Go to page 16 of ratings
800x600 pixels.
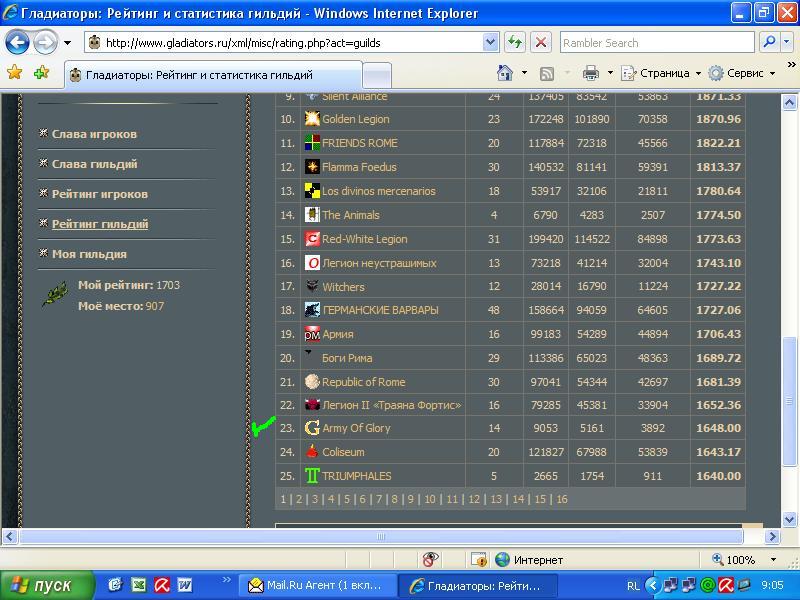pyautogui.click(x=561, y=499)
